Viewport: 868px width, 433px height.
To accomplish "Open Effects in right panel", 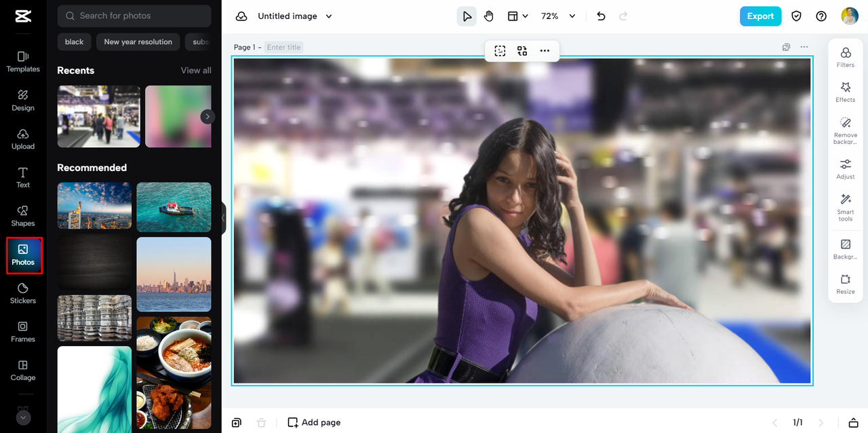I will click(x=846, y=92).
